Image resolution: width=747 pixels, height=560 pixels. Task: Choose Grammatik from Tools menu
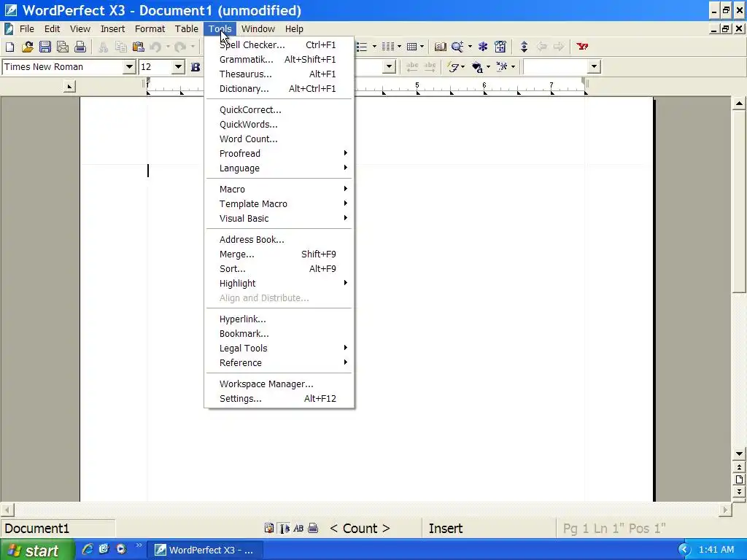[279, 60]
